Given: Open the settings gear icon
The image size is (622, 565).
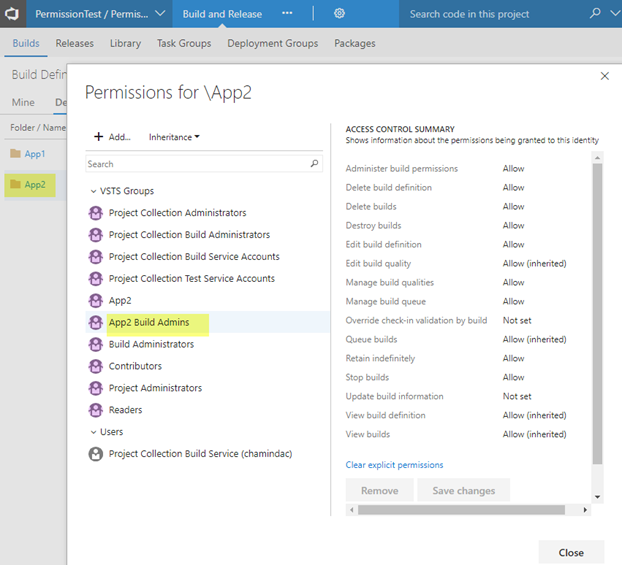Looking at the screenshot, I should pos(339,14).
